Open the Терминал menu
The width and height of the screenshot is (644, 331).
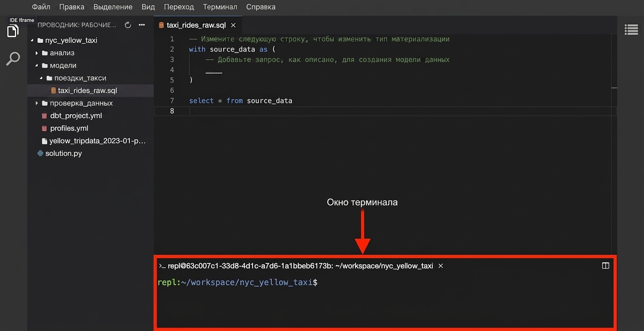220,7
